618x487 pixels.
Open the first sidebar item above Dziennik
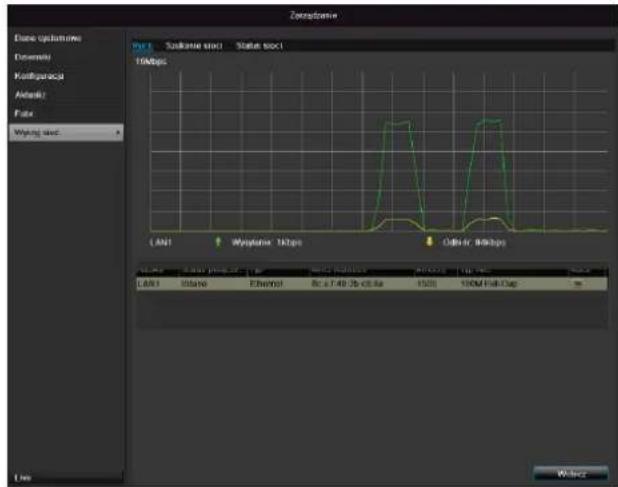(48, 38)
